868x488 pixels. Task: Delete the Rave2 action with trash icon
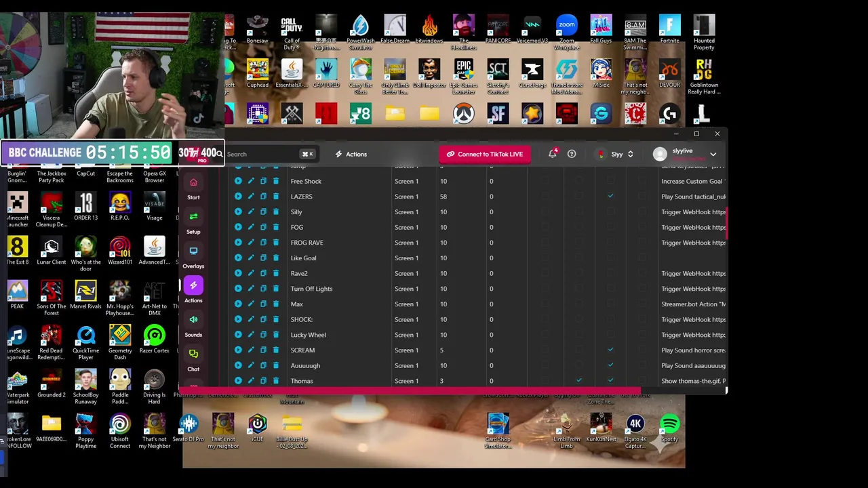(276, 273)
